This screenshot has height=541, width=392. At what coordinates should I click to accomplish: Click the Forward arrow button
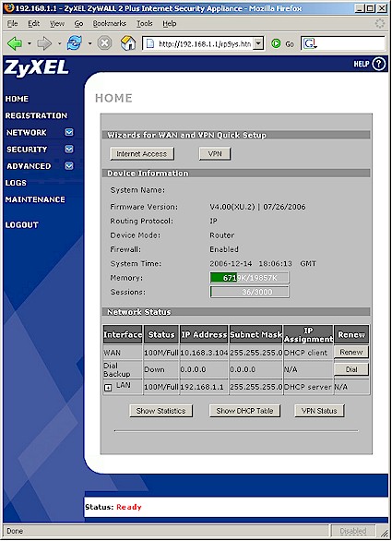44,43
